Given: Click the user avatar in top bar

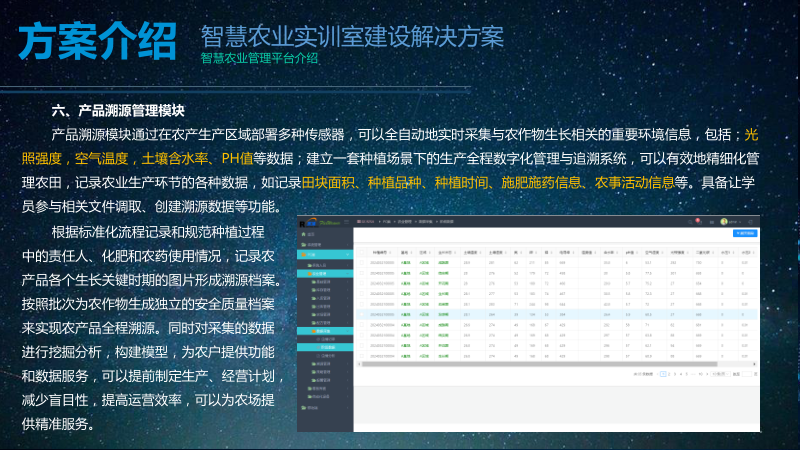Looking at the screenshot, I should pos(724,220).
